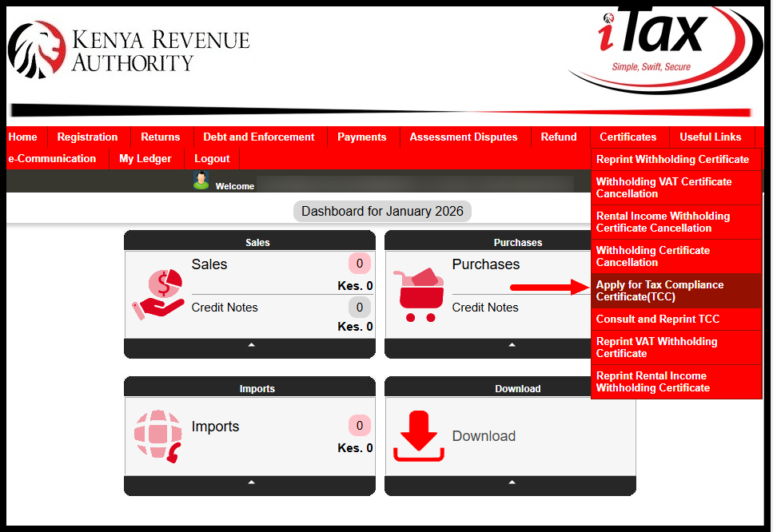Viewport: 773px width, 532px height.
Task: Click the Credit Notes count badge
Action: pyautogui.click(x=359, y=307)
